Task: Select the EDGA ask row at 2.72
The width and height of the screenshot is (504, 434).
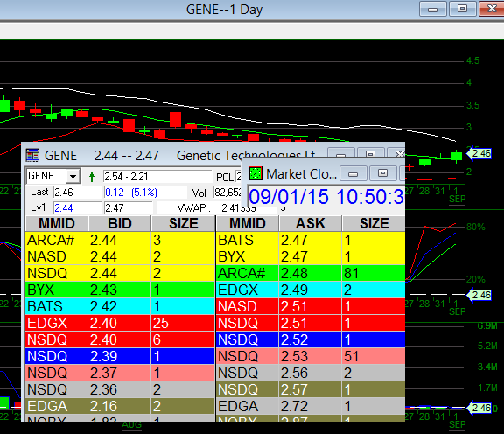Action: 311,406
